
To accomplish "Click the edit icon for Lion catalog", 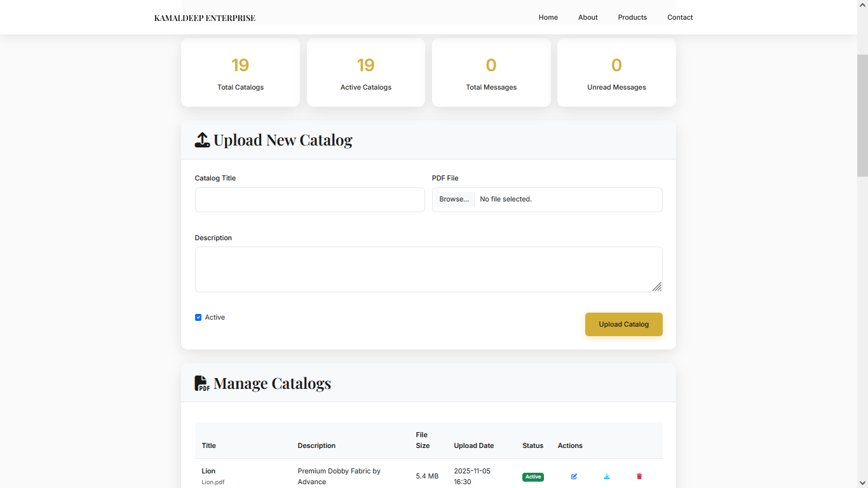I will pos(574,476).
